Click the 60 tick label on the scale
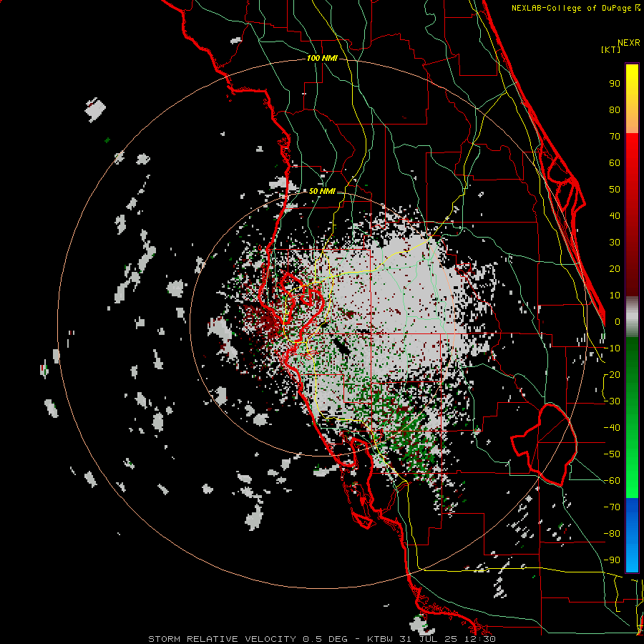 click(615, 163)
